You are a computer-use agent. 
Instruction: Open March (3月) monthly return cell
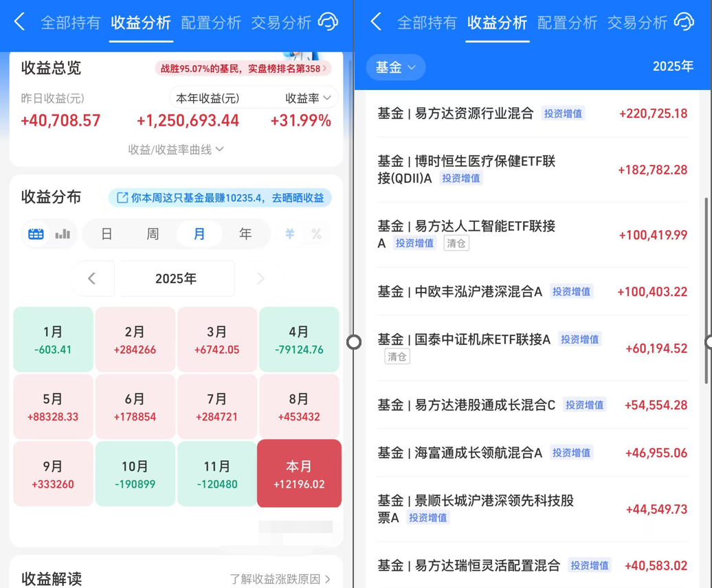click(x=217, y=339)
